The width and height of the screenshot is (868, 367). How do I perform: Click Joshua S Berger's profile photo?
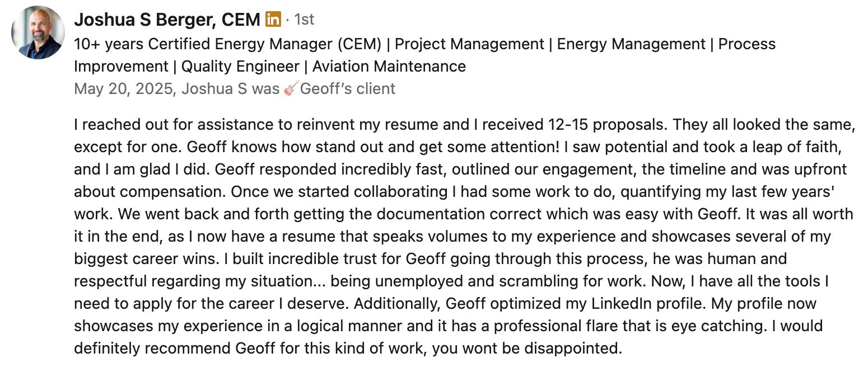click(x=38, y=32)
